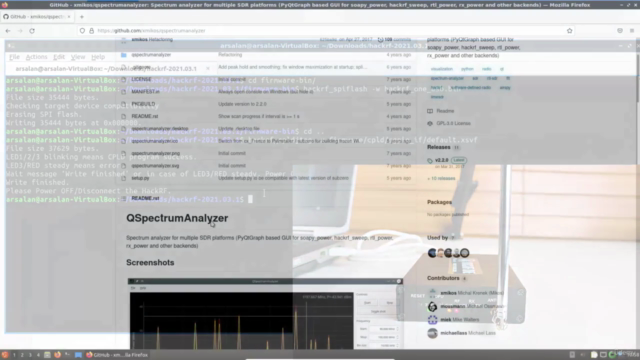Open contributor xmikos profile

click(x=449, y=293)
